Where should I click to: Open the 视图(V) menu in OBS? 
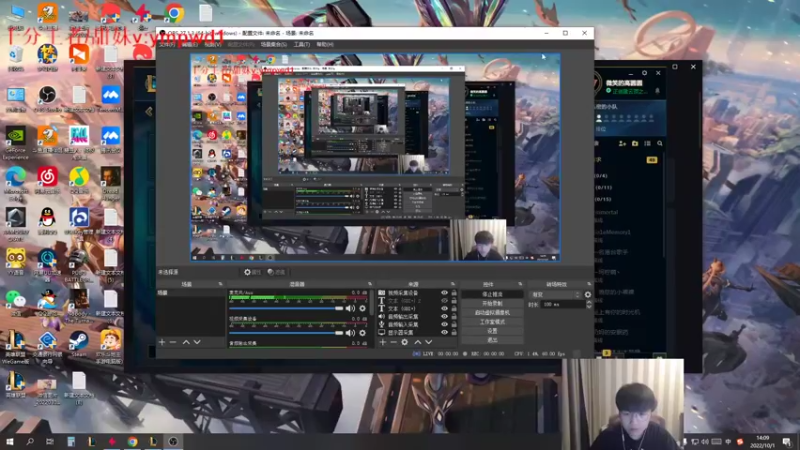click(x=213, y=44)
